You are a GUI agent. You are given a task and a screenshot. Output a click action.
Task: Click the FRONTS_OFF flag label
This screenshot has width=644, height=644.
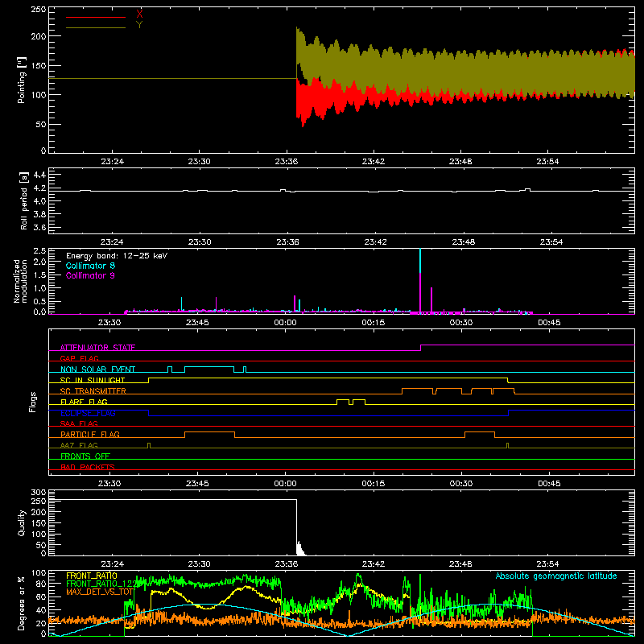tap(85, 456)
